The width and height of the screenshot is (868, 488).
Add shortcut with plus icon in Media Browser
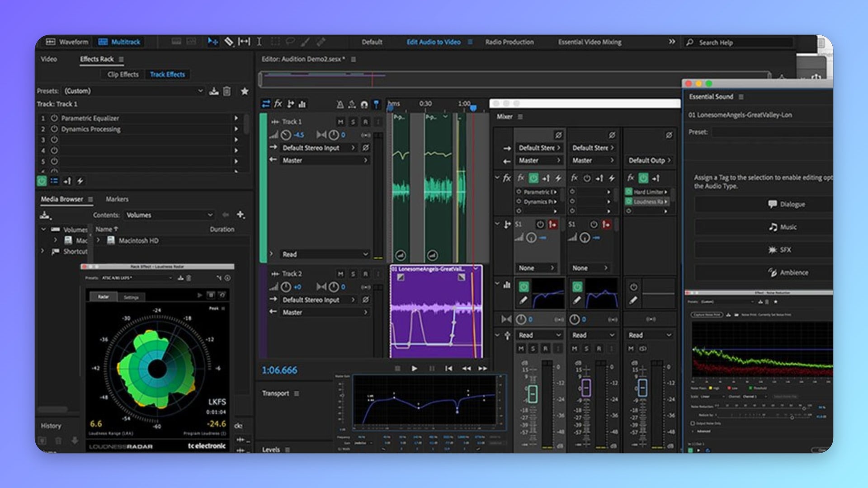241,215
